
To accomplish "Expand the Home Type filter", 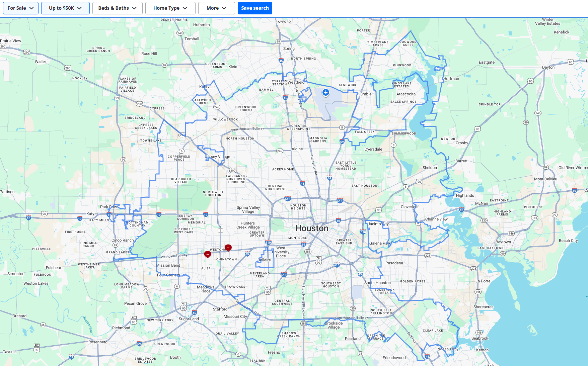I will point(170,8).
